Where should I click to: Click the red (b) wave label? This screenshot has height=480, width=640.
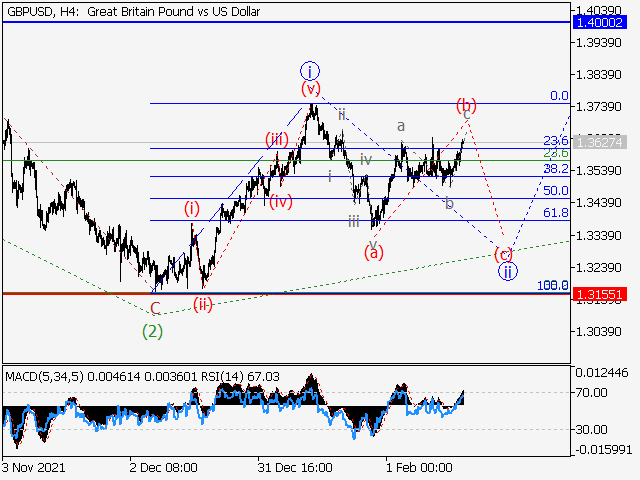(x=466, y=105)
